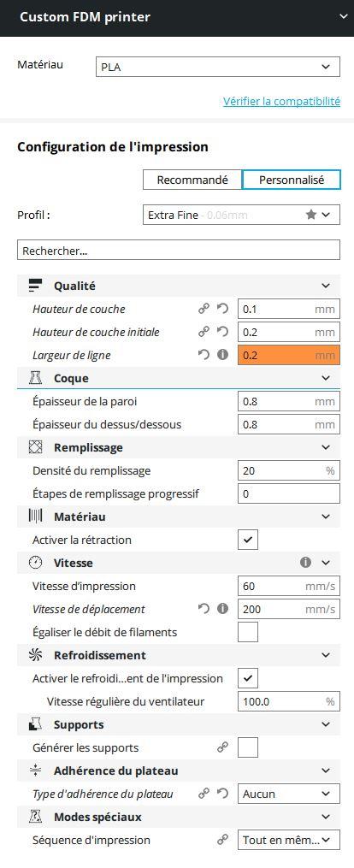Reset the Largeur de ligne setting

pos(204,355)
